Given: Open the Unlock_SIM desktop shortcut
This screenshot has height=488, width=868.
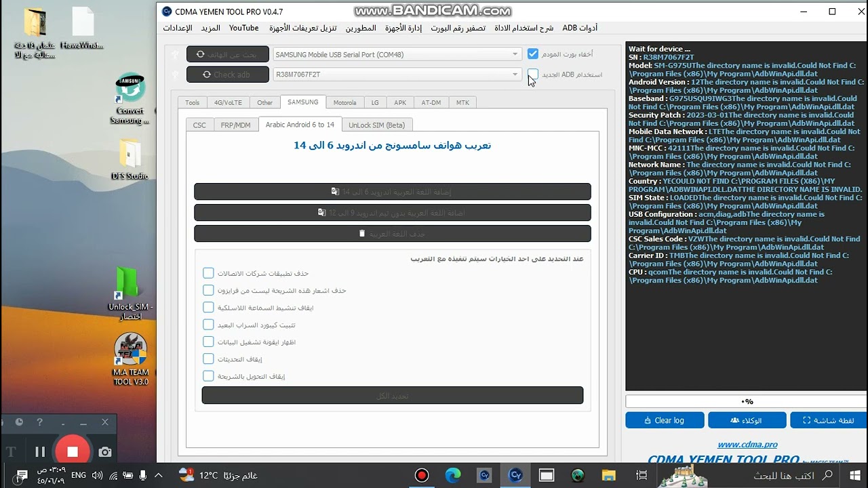Looking at the screenshot, I should [130, 294].
